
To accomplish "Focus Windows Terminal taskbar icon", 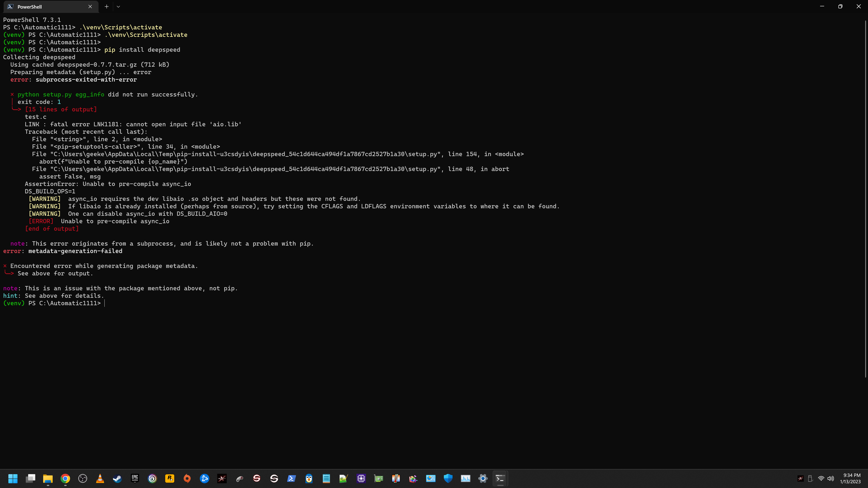I will (x=500, y=479).
